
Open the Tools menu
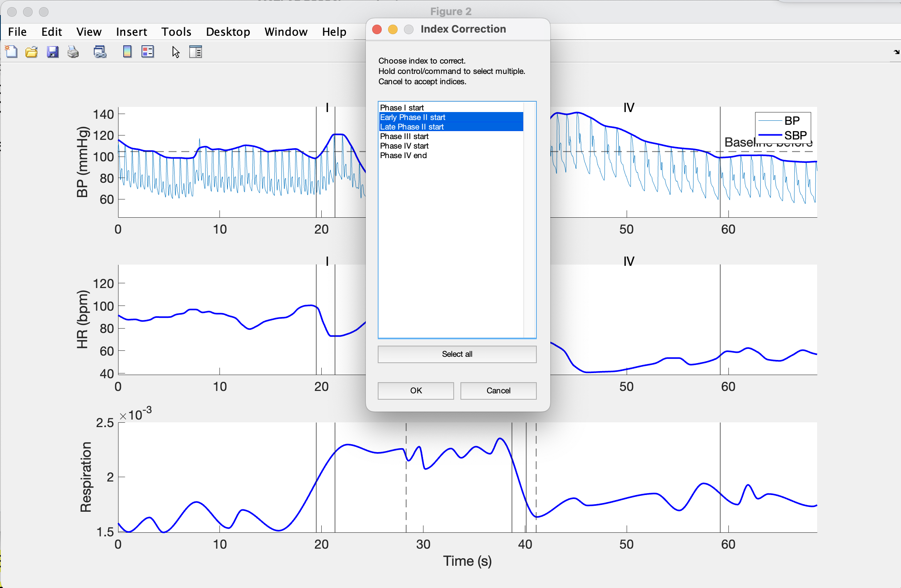(176, 32)
